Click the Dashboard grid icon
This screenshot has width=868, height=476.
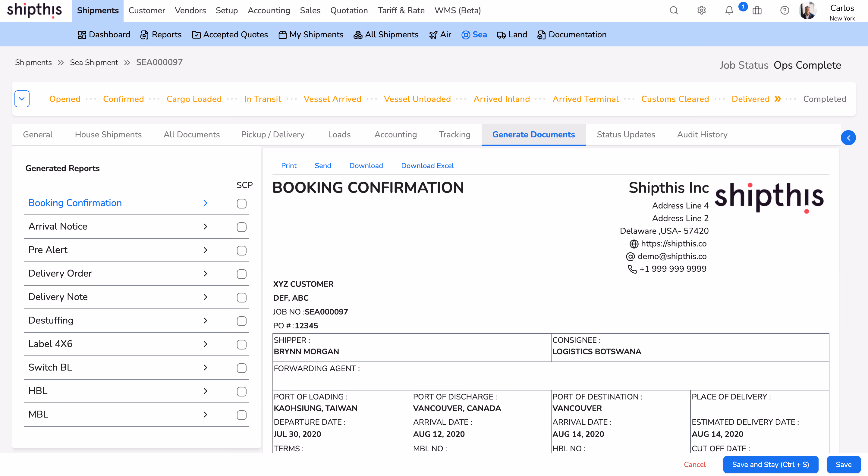coord(82,35)
